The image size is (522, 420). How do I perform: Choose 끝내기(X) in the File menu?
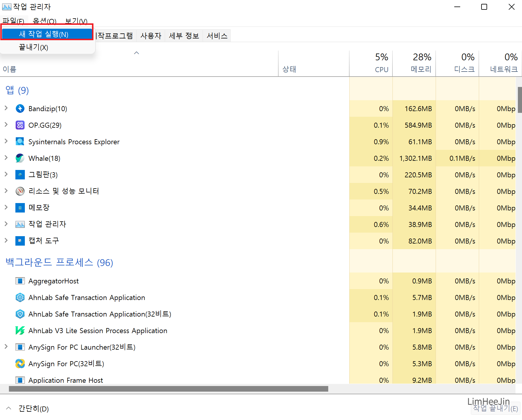47,47
